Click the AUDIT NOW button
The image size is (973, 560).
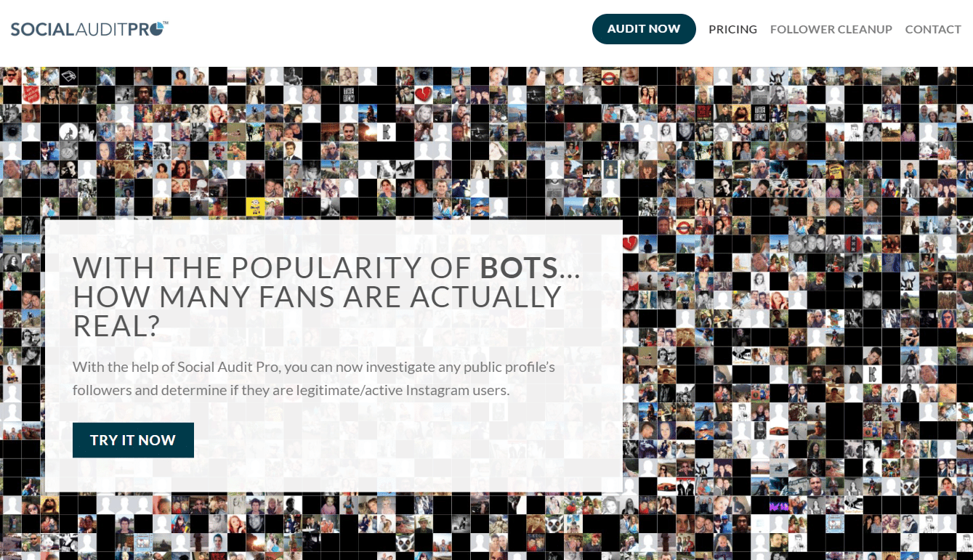tap(644, 29)
